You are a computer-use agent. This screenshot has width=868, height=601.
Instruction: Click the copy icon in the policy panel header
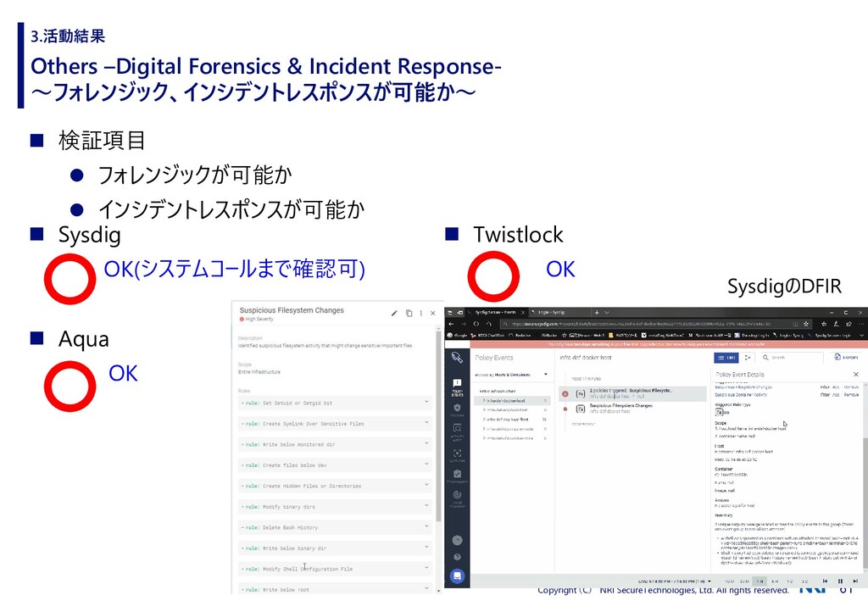(x=409, y=314)
